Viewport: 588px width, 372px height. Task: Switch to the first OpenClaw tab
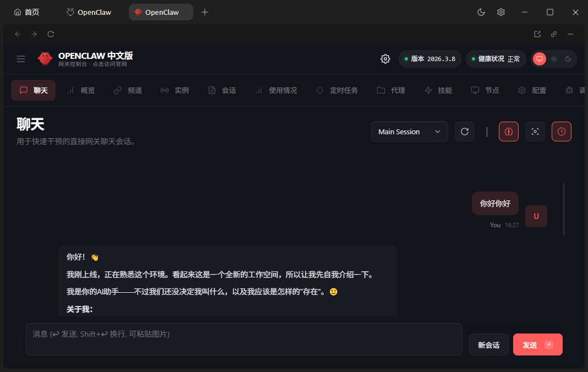89,12
